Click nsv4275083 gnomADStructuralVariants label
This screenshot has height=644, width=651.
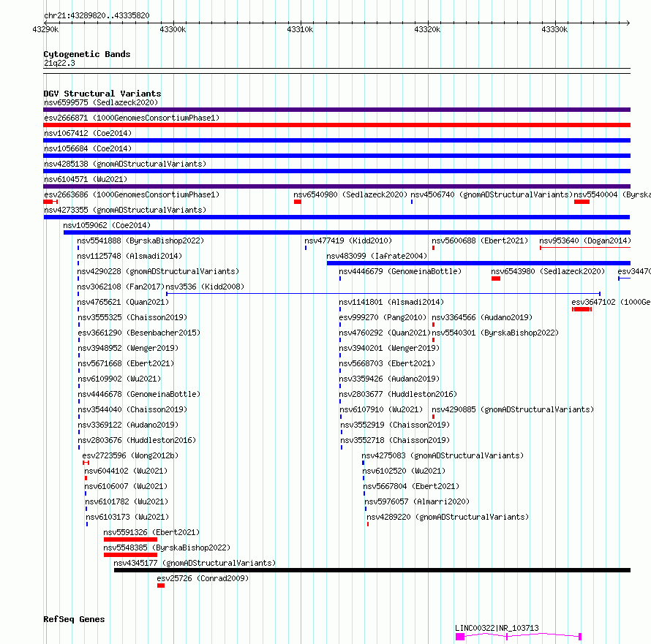coord(443,455)
